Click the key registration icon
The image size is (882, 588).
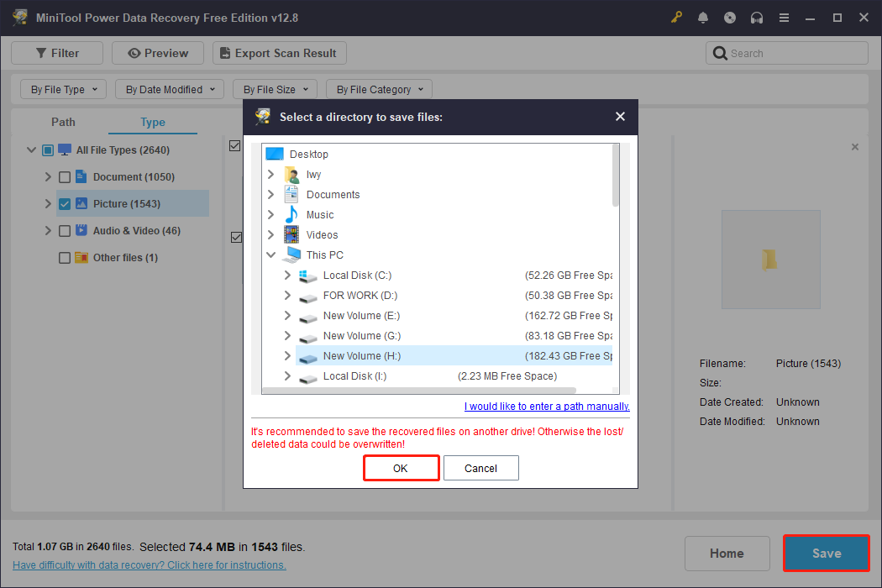click(676, 17)
